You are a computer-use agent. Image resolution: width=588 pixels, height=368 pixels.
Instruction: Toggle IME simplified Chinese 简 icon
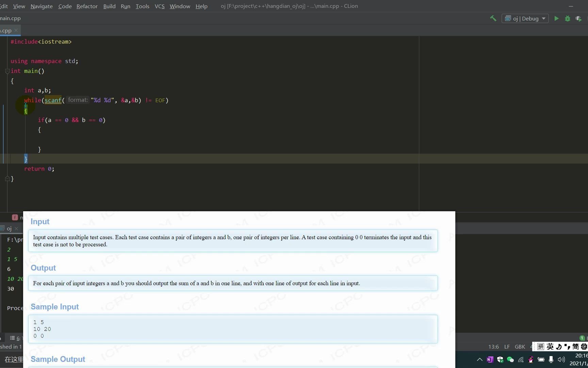pos(575,347)
